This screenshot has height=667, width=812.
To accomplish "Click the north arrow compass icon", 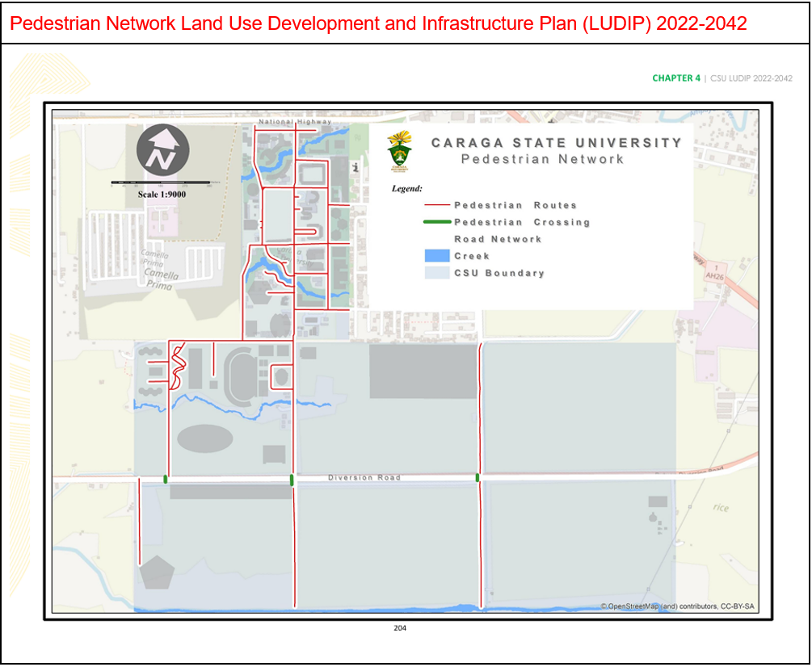I will pos(162,150).
